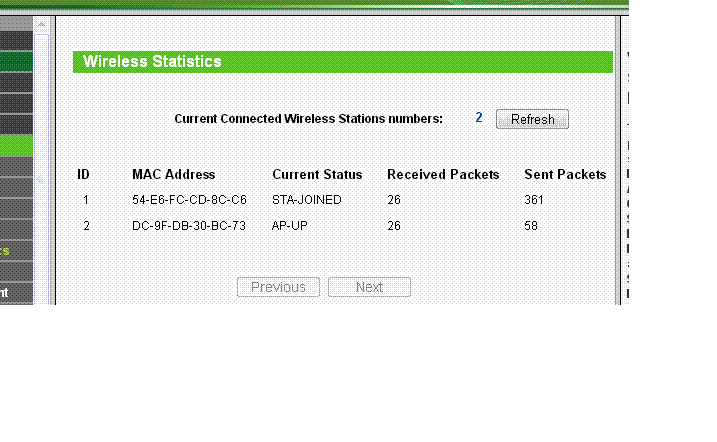Select the highlighted light-green sidebar menu item
717x442 pixels.
coord(16,146)
